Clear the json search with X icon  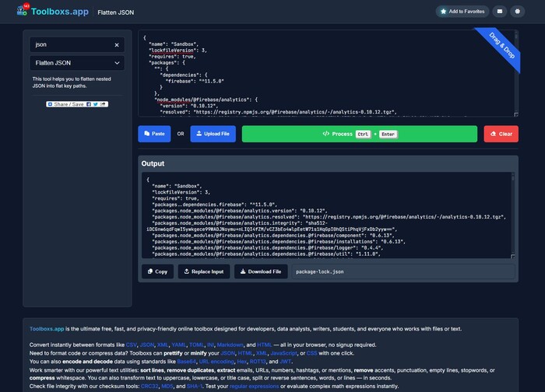tap(117, 45)
